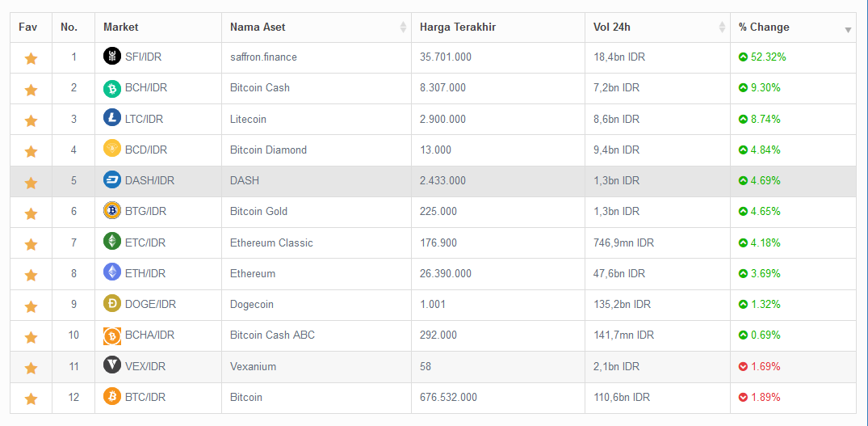
Task: Click the Market column header
Action: [x=121, y=27]
